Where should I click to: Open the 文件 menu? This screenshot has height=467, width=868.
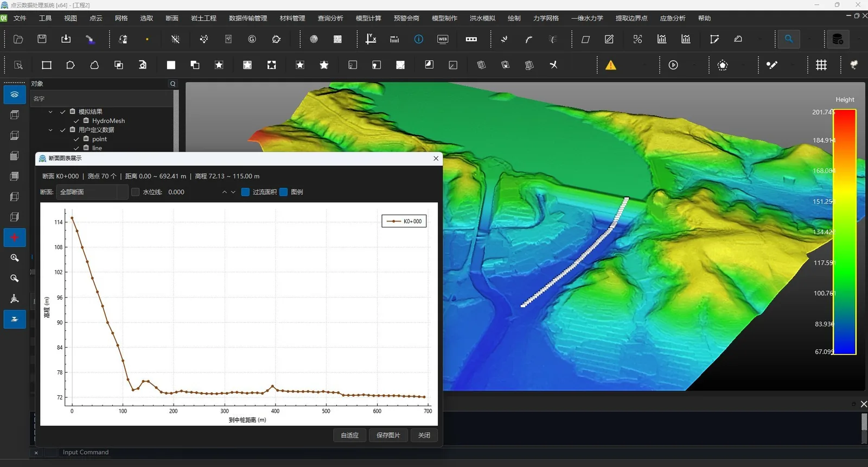click(x=20, y=18)
